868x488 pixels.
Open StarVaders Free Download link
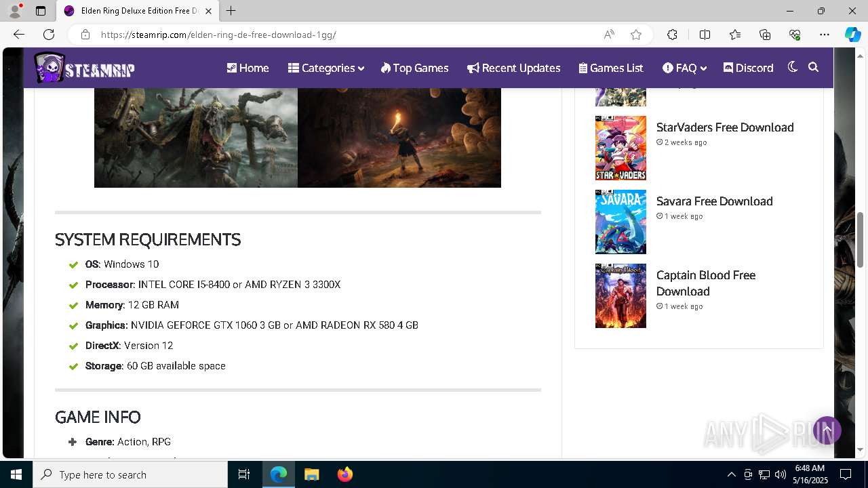pyautogui.click(x=725, y=127)
